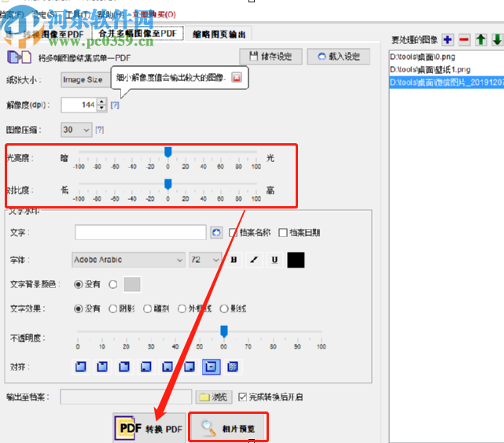
Task: Open the font size 72 dropdown
Action: [x=205, y=260]
